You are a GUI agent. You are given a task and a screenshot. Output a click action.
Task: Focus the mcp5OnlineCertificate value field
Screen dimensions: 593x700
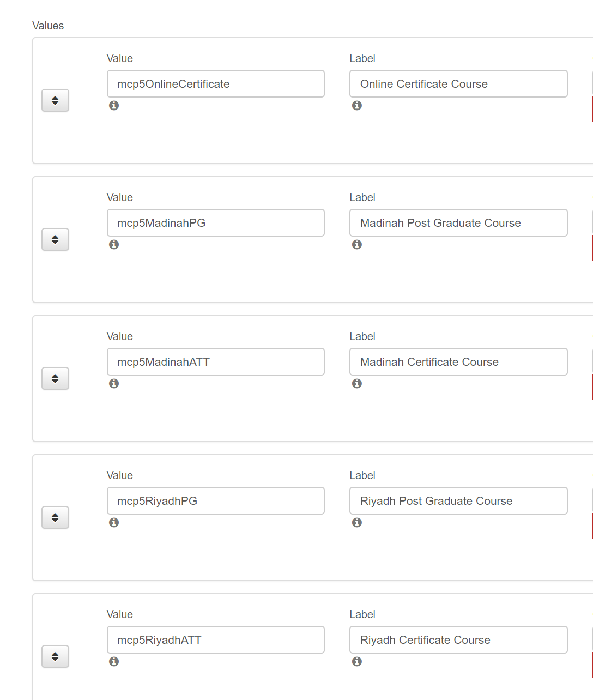tap(216, 84)
